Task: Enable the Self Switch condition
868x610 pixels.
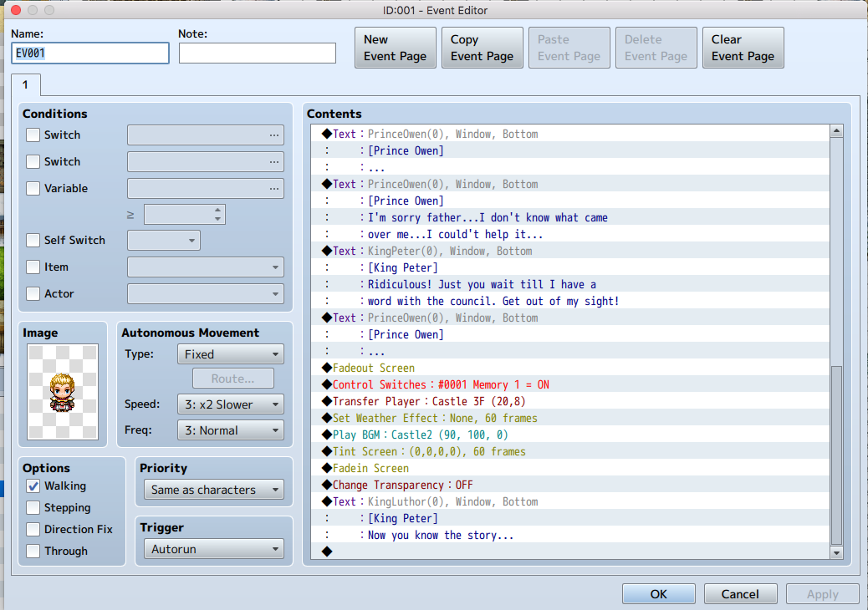Action: (x=33, y=240)
